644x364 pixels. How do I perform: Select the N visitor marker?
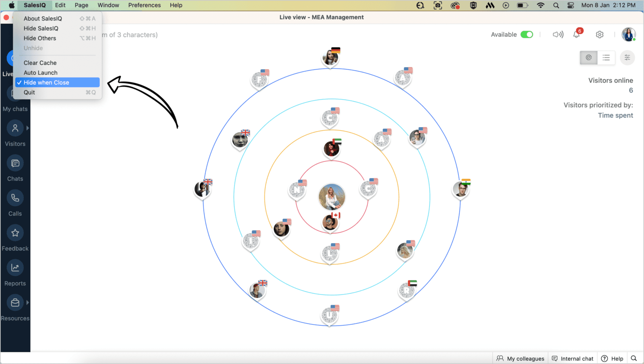tap(297, 190)
